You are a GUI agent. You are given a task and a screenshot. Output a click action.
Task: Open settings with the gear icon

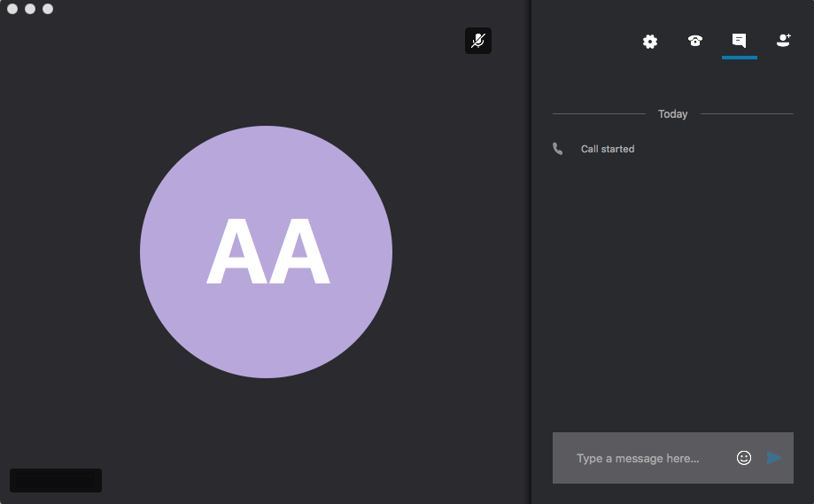pyautogui.click(x=650, y=42)
